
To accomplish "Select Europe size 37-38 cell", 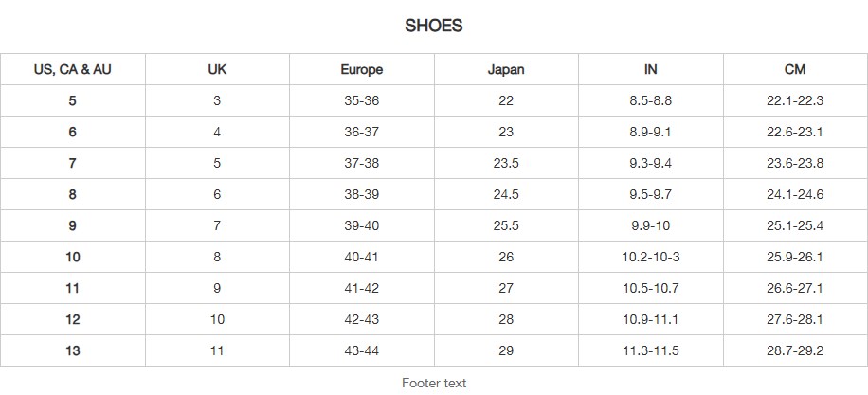I will [x=361, y=163].
